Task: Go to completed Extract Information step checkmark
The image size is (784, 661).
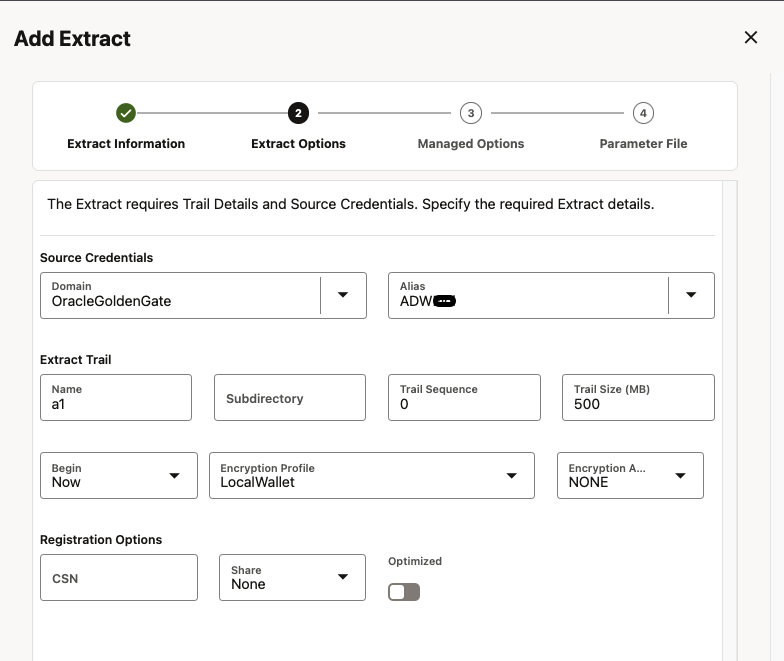Action: 126,113
